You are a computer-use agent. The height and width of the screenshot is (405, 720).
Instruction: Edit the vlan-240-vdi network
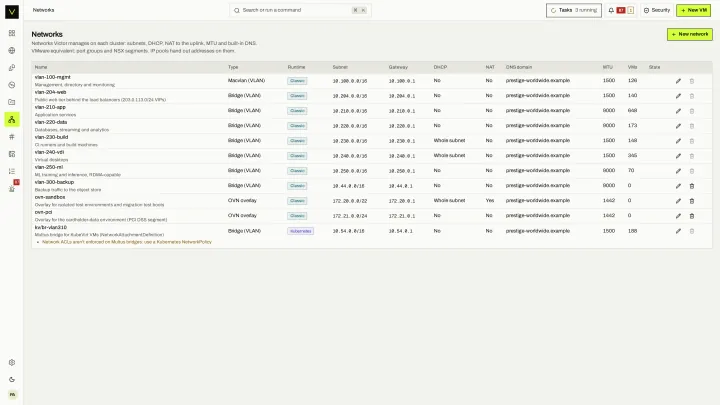(678, 156)
